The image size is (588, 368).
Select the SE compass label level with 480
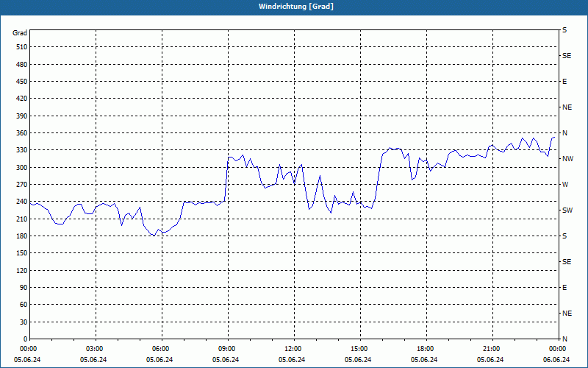coord(567,56)
